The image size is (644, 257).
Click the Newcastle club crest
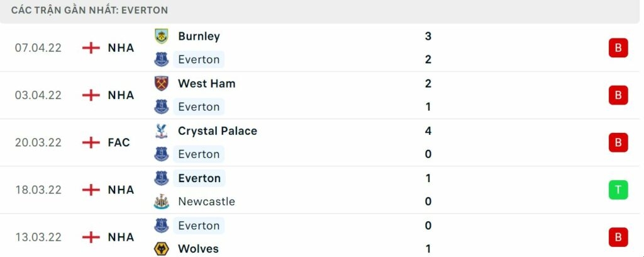point(162,202)
